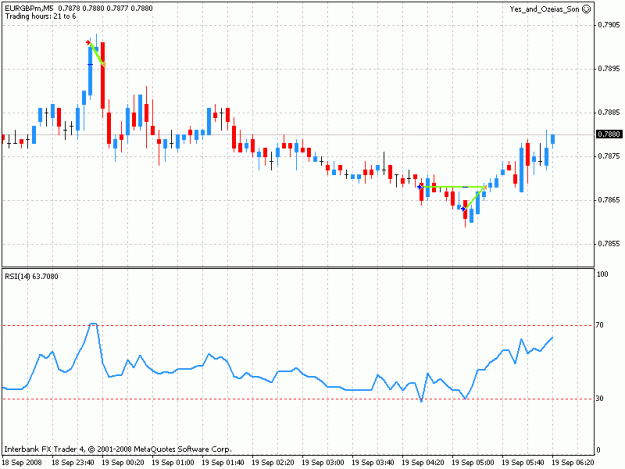The width and height of the screenshot is (625, 469).
Task: Click the RSI 100 scale label
Action: coord(602,274)
